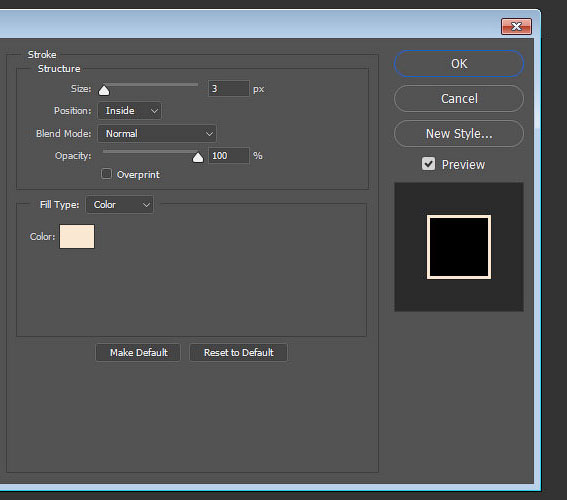This screenshot has width=567, height=500.
Task: Expand the Blend Mode dropdown
Action: 157,134
